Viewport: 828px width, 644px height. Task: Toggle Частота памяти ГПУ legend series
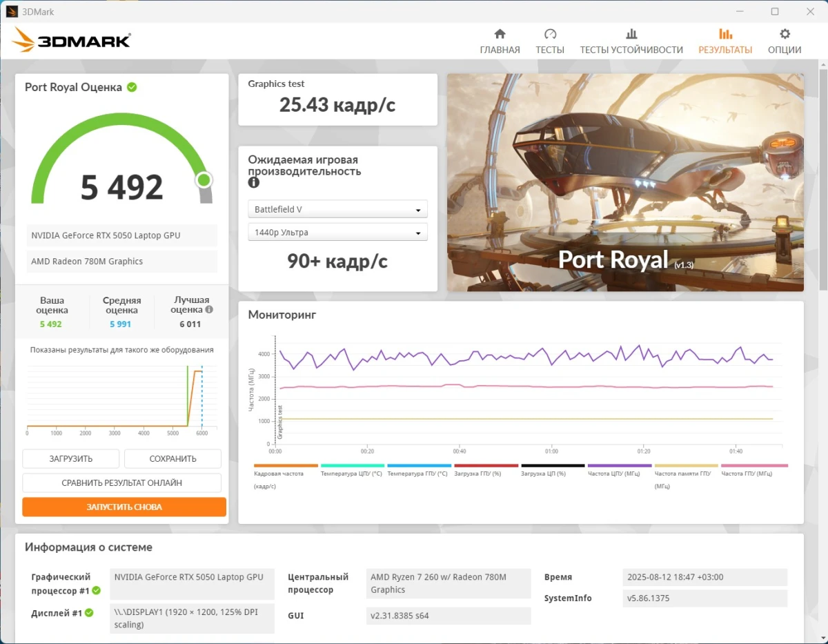[x=687, y=476]
